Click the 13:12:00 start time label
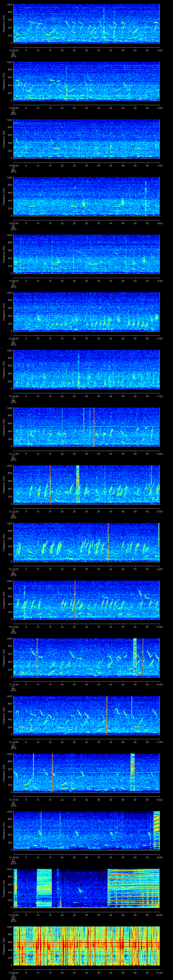Screen dimensions: 173x980 (13, 511)
